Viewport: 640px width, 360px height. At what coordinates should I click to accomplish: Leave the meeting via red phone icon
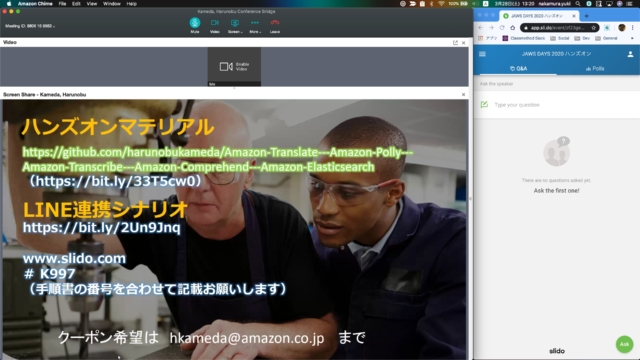(x=275, y=25)
